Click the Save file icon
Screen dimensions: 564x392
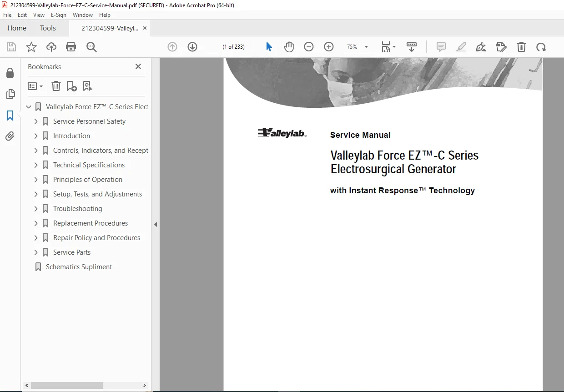(11, 47)
